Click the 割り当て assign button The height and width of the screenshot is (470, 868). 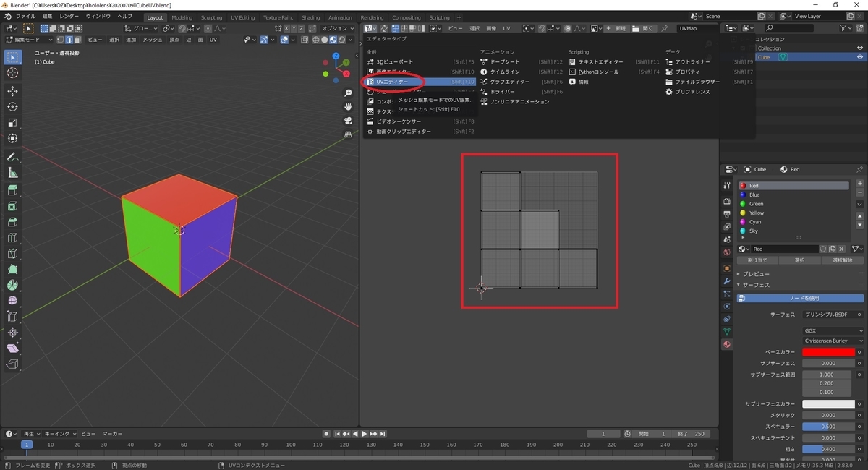pos(757,260)
